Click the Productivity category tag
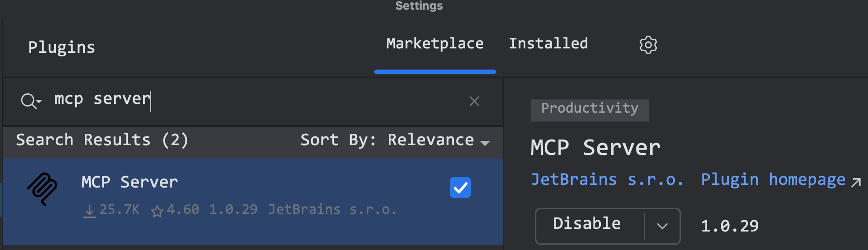The width and height of the screenshot is (868, 250). 590,109
